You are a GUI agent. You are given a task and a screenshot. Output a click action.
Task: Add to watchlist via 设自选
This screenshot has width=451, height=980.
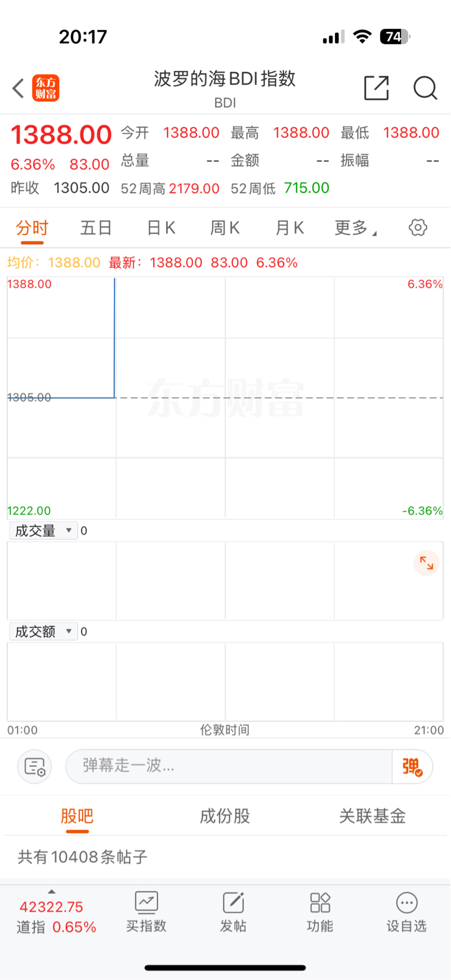(406, 912)
